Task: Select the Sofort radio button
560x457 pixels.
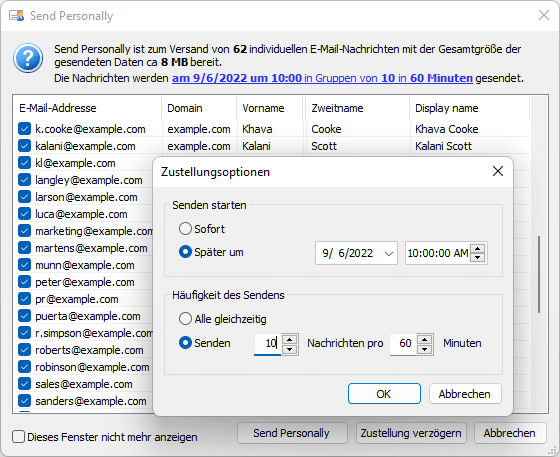Action: click(185, 228)
